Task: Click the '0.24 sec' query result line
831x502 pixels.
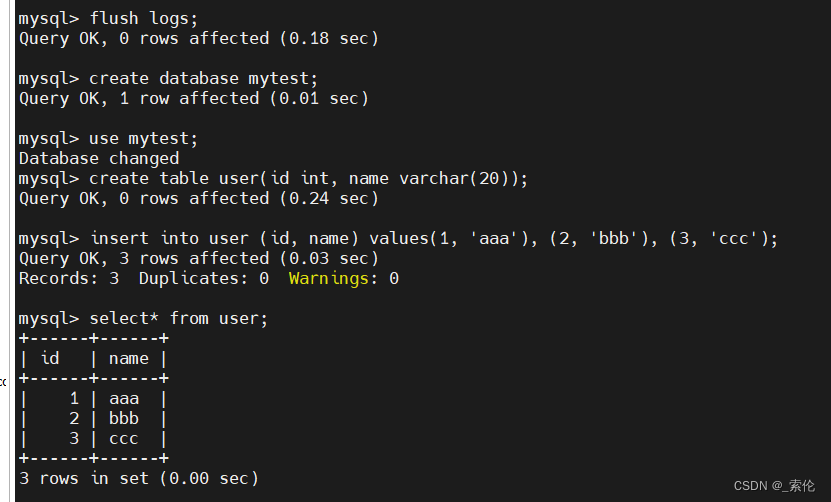Action: [199, 198]
